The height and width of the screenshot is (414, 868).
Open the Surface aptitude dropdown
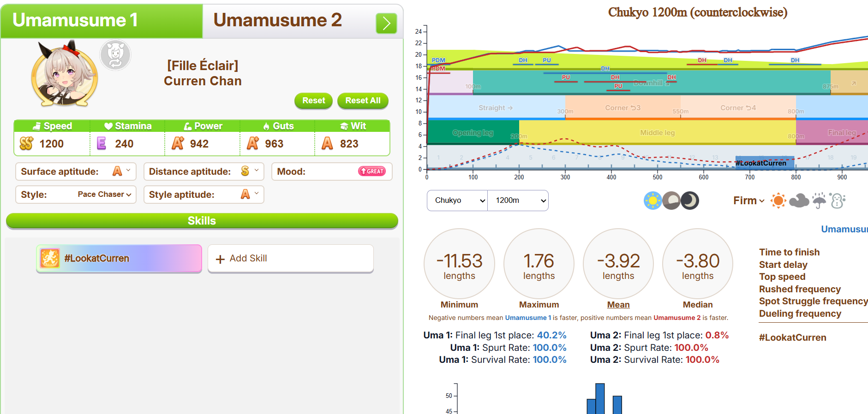click(76, 172)
